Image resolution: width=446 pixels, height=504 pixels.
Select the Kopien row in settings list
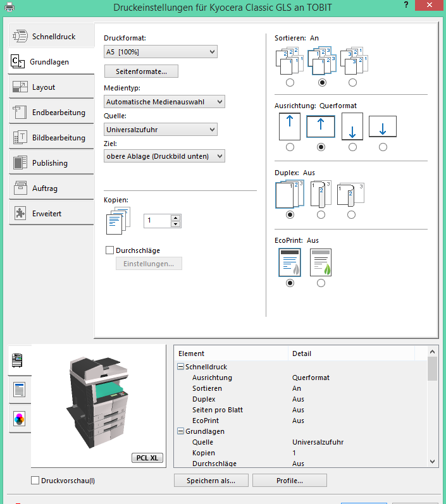[x=300, y=453]
